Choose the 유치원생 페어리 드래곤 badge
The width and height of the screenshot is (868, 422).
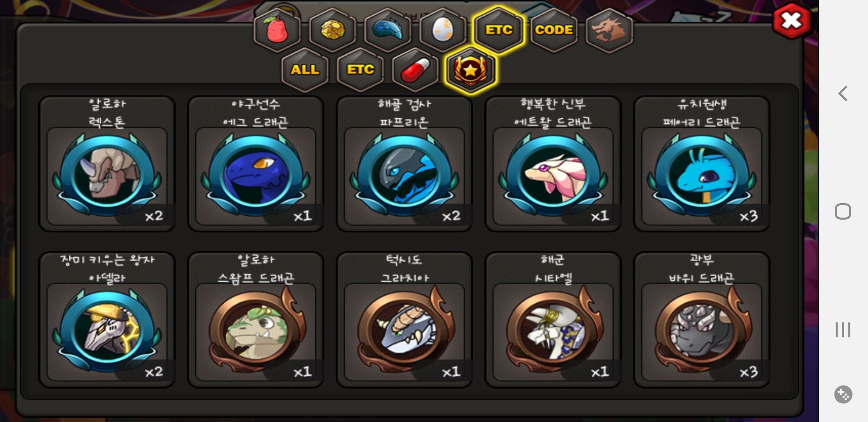[x=702, y=164]
